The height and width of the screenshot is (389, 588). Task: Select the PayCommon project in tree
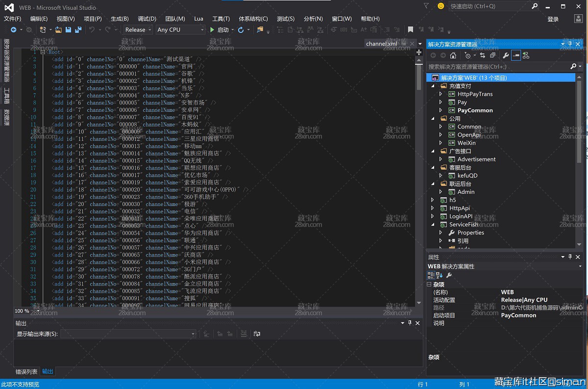pos(475,110)
